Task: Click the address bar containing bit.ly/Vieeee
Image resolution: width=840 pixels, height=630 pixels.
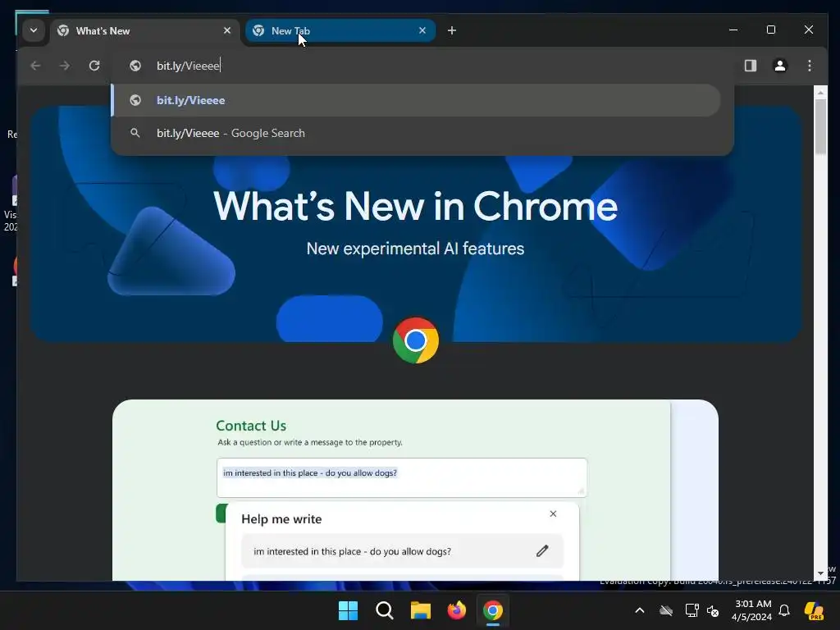Action: point(423,66)
